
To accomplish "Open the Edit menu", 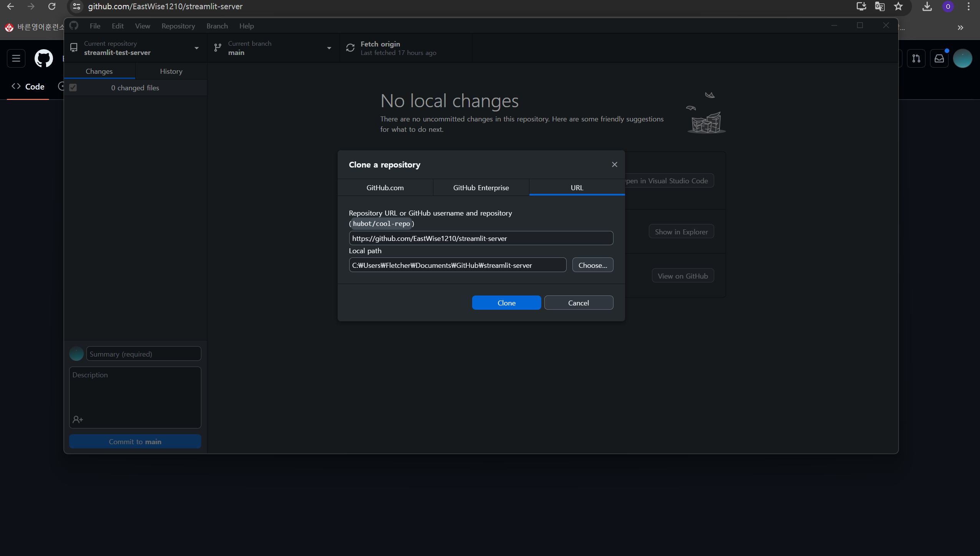I will 118,26.
